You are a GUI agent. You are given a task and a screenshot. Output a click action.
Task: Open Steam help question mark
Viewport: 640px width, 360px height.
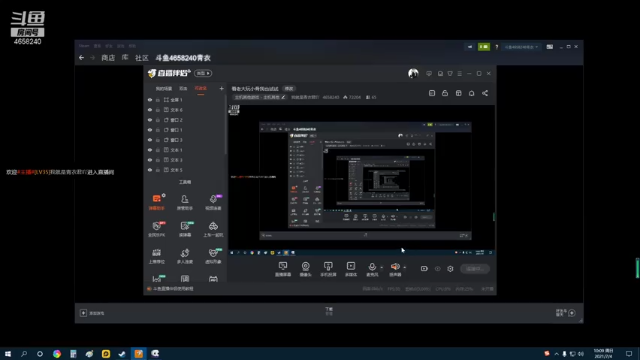click(497, 47)
